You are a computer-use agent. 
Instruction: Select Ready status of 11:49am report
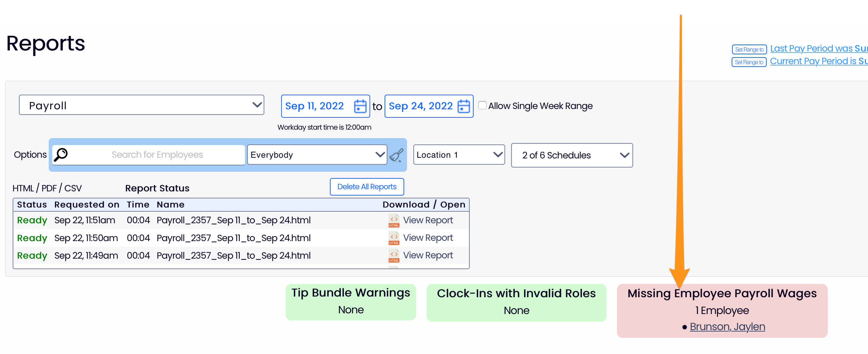coord(32,256)
